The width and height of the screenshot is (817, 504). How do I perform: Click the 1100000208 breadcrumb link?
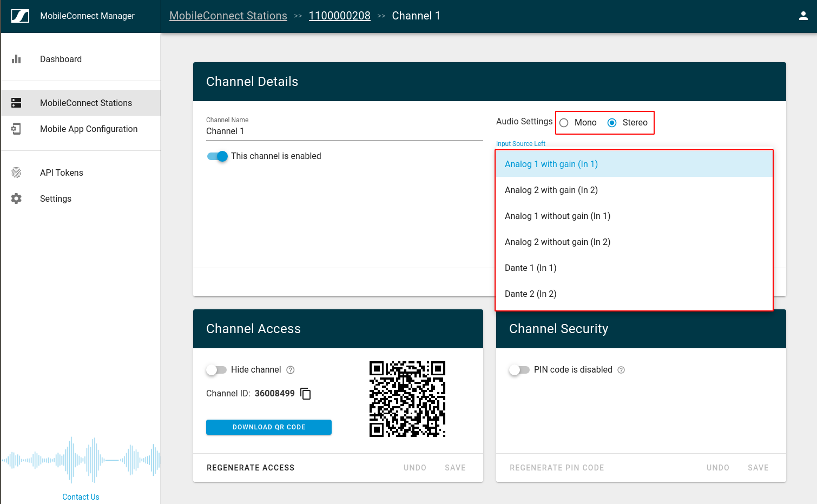pos(340,16)
